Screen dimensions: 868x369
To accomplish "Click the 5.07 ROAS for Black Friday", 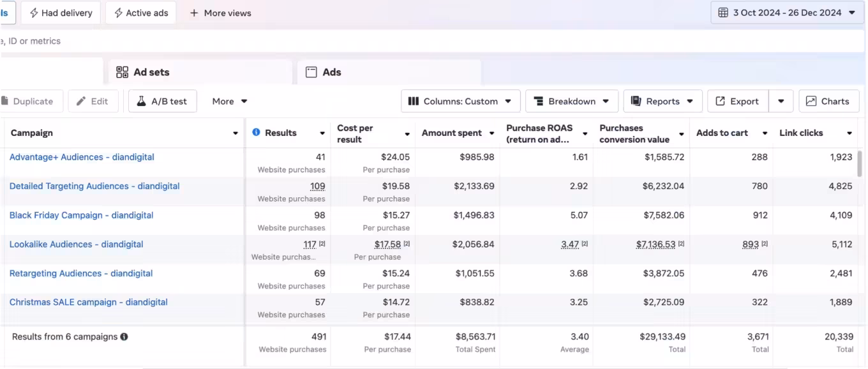I will pyautogui.click(x=579, y=215).
